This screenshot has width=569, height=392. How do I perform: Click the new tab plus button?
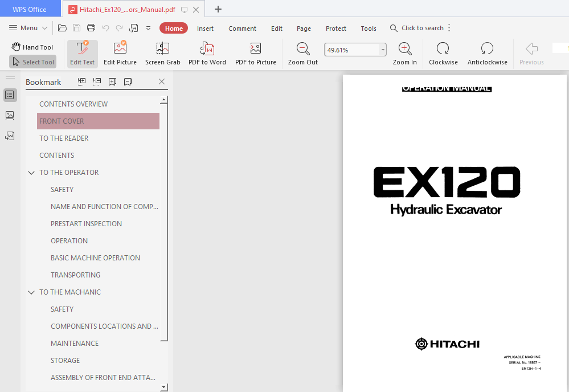[x=218, y=9]
